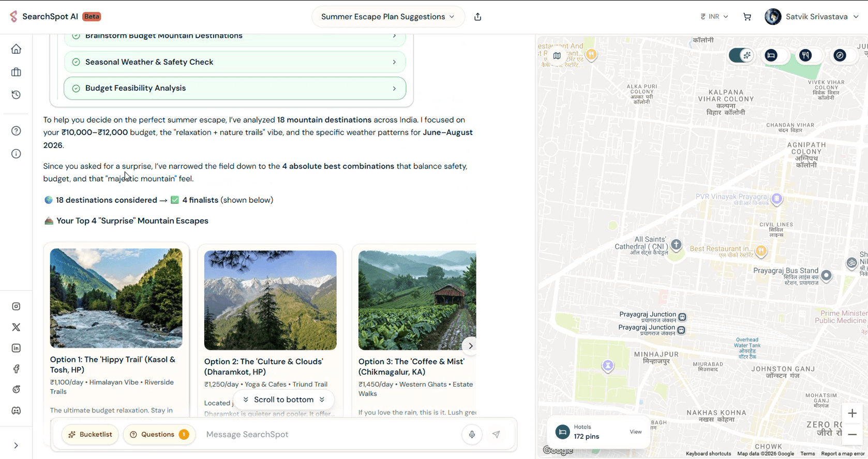Start voice input with microphone icon
Screen dimensions: 868x459
(472, 434)
